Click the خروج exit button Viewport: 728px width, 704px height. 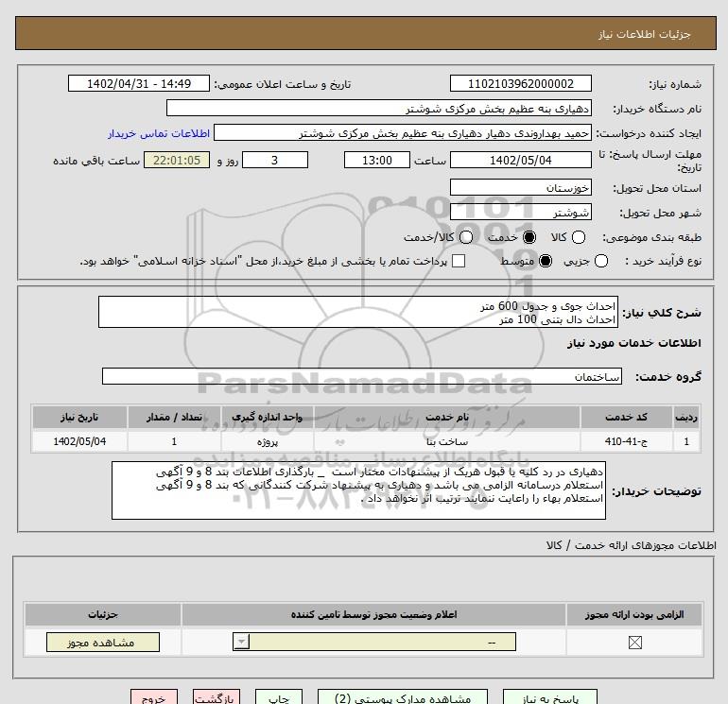(x=154, y=697)
